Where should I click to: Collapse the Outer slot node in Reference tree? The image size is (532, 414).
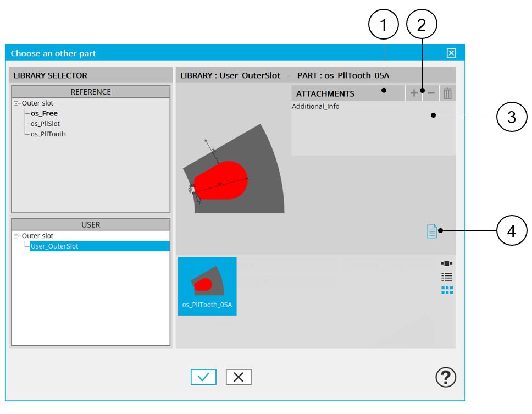click(16, 103)
